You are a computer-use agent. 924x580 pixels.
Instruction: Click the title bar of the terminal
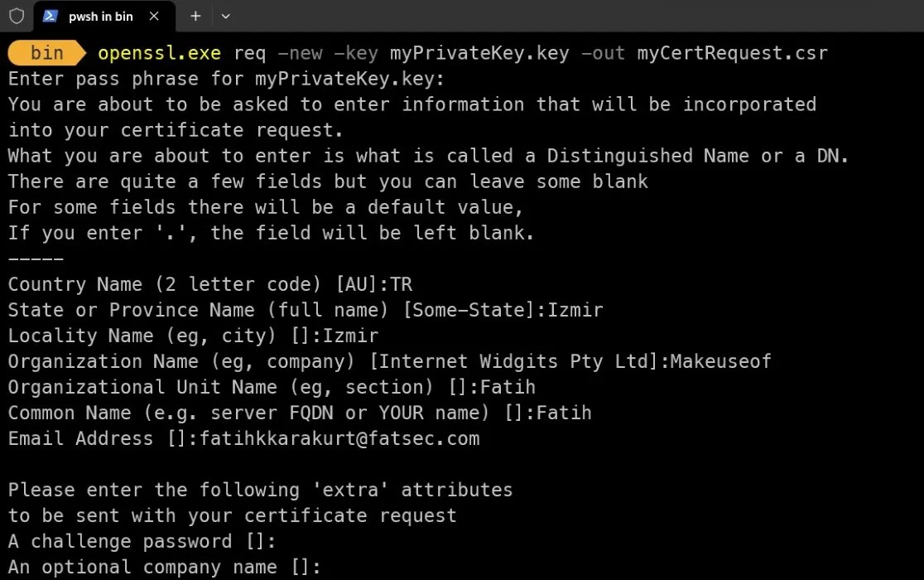(x=497, y=15)
